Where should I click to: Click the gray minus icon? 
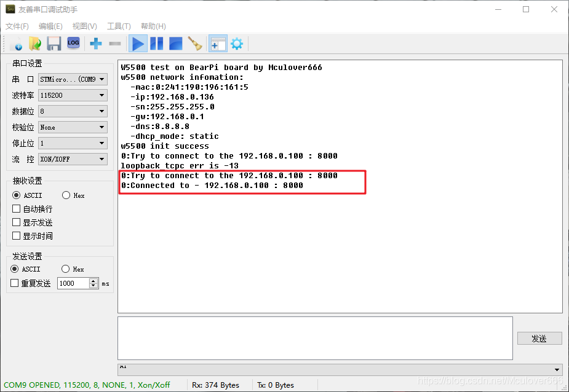(x=114, y=44)
